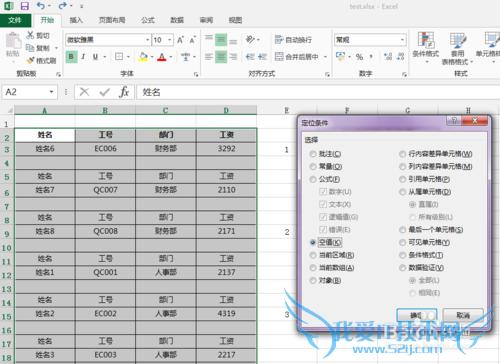500x364 pixels.
Task: Toggle underline formatting
Action: [95, 57]
